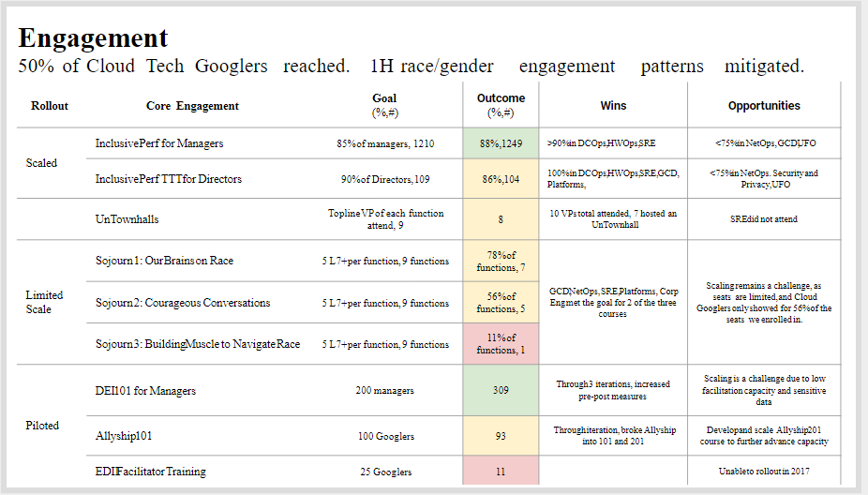Select the yellow 86%, 104 outcome cell

point(501,178)
